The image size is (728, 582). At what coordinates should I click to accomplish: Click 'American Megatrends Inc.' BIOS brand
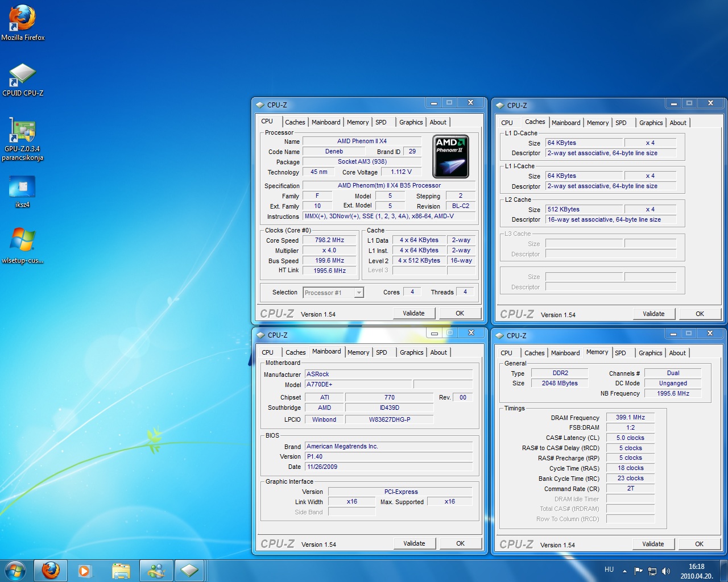[x=388, y=446]
